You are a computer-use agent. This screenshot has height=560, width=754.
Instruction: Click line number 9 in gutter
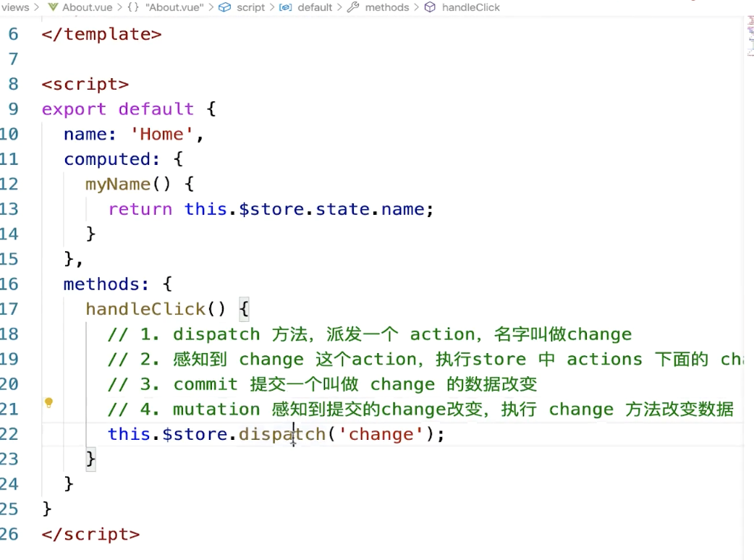(14, 109)
